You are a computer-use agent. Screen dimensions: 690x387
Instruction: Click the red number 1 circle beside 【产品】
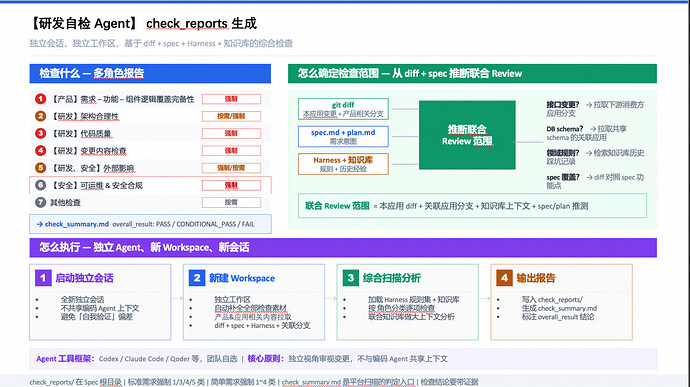(x=40, y=99)
